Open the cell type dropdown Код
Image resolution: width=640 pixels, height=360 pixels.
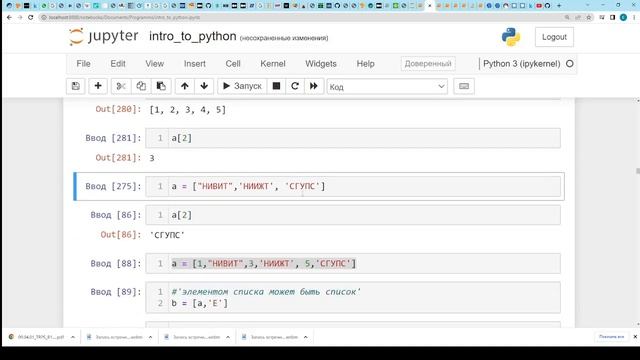click(387, 87)
